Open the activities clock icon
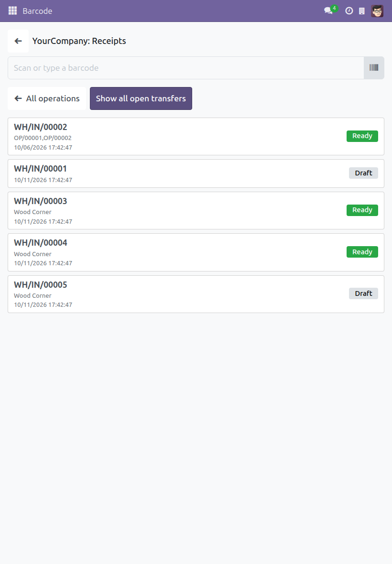This screenshot has height=564, width=392. point(349,11)
